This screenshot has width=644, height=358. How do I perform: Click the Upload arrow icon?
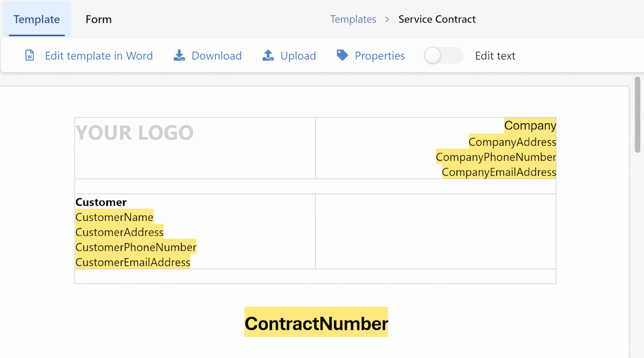(x=268, y=56)
